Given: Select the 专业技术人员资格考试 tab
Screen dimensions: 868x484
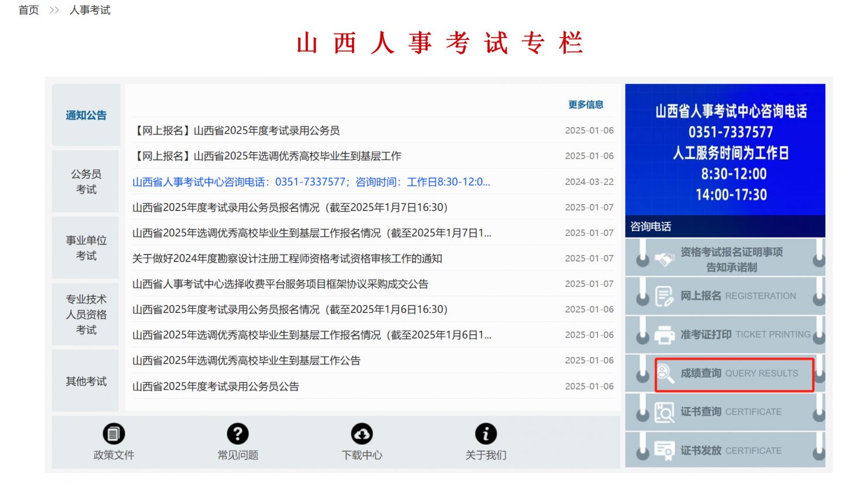Looking at the screenshot, I should click(86, 314).
